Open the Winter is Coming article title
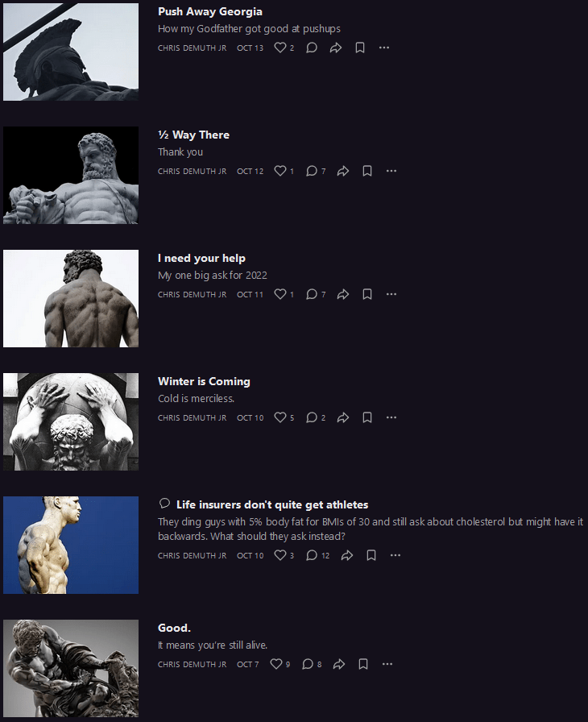 tap(204, 381)
